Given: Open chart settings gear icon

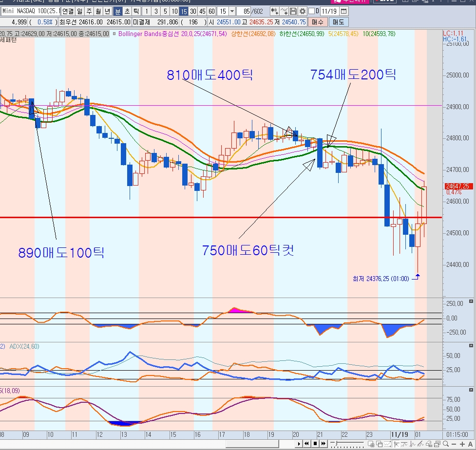Looking at the screenshot, I should (303, 12).
